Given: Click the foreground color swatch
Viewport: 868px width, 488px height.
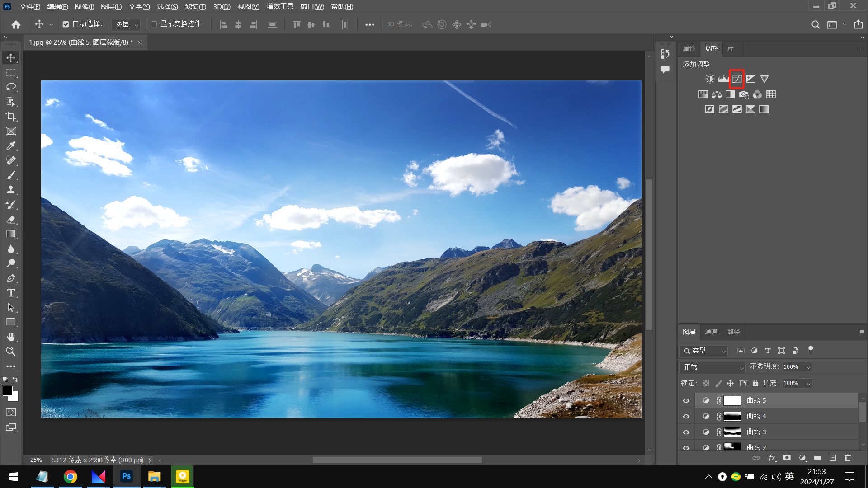Looking at the screenshot, I should pos(8,391).
